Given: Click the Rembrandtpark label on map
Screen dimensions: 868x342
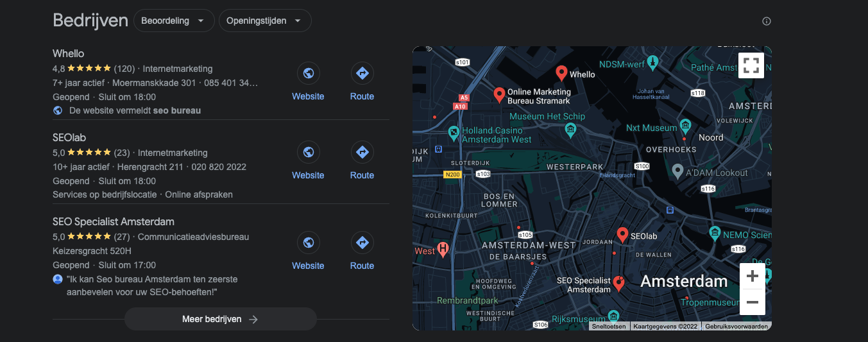Looking at the screenshot, I should 467,300.
